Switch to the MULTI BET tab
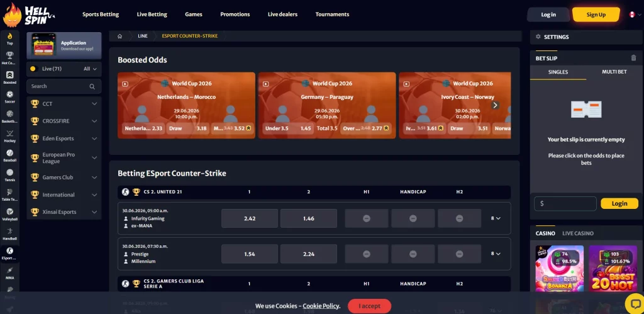The width and height of the screenshot is (644, 314). 614,72
